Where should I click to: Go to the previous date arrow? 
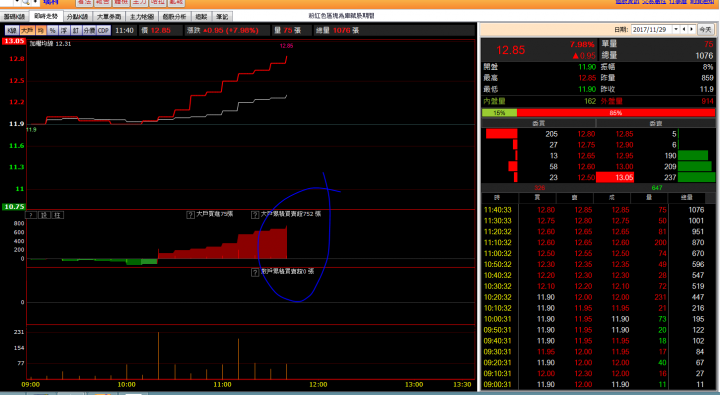tap(684, 29)
